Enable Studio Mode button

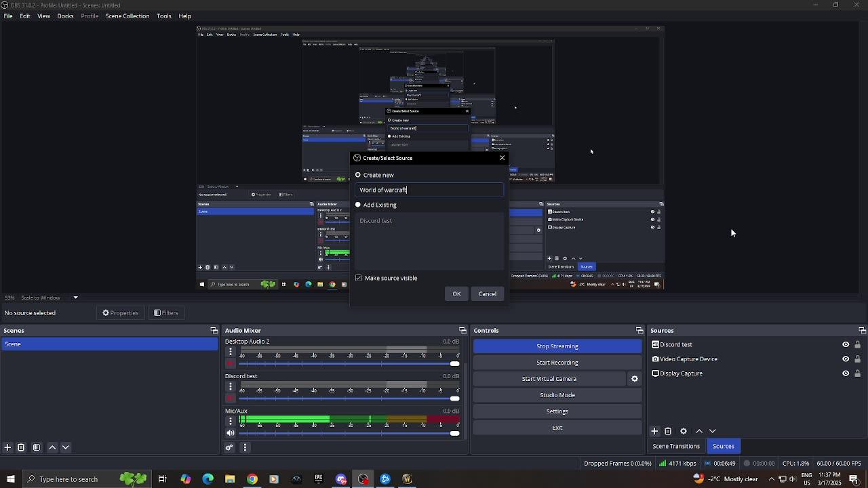(x=557, y=395)
